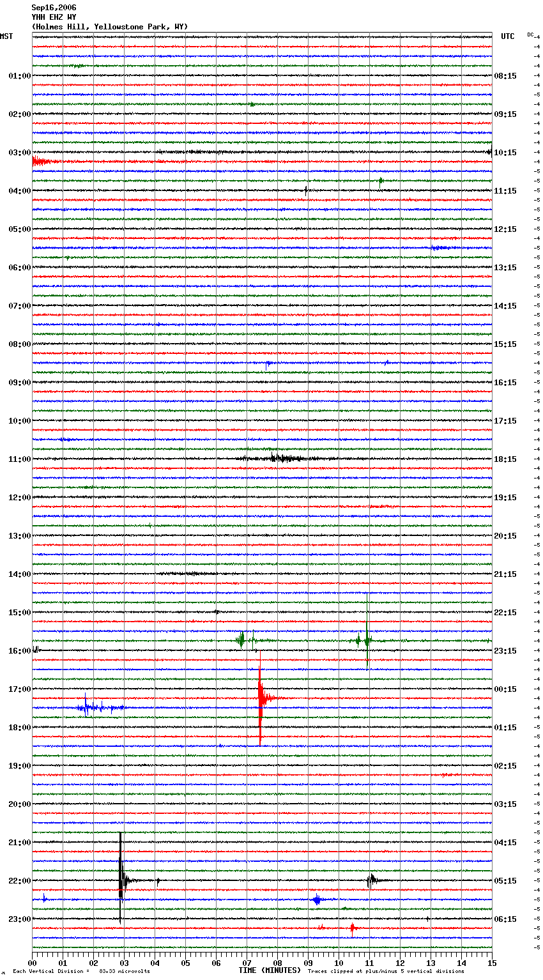Image resolution: width=543 pixels, height=980 pixels.
Task: Select the station code YHH EHZ WY
Action: pos(54,17)
